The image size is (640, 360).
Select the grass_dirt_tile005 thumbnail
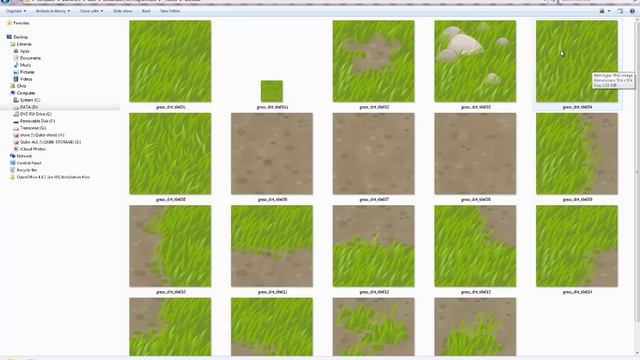coord(170,154)
